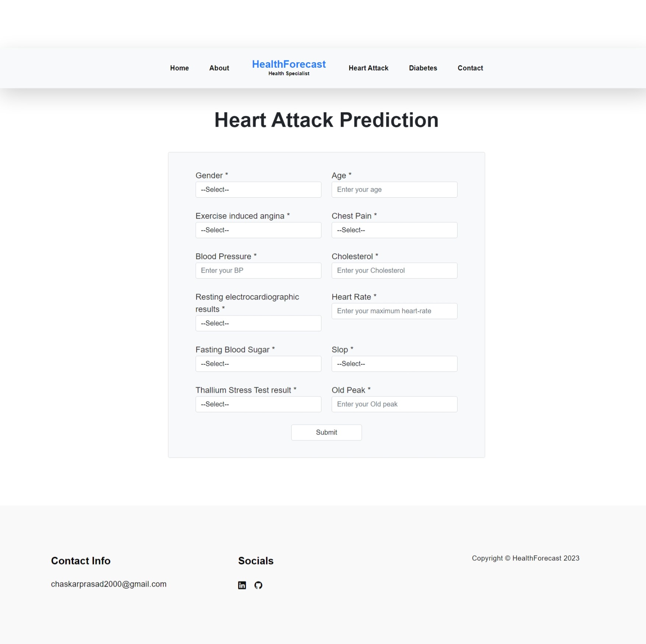Expand Resting electrocardiographic results dropdown
The image size is (646, 644).
click(258, 323)
